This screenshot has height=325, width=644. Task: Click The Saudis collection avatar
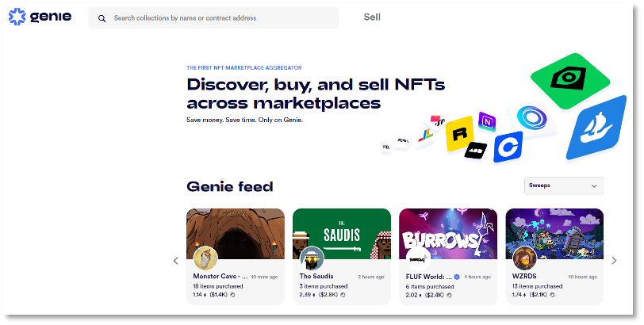[312, 258]
